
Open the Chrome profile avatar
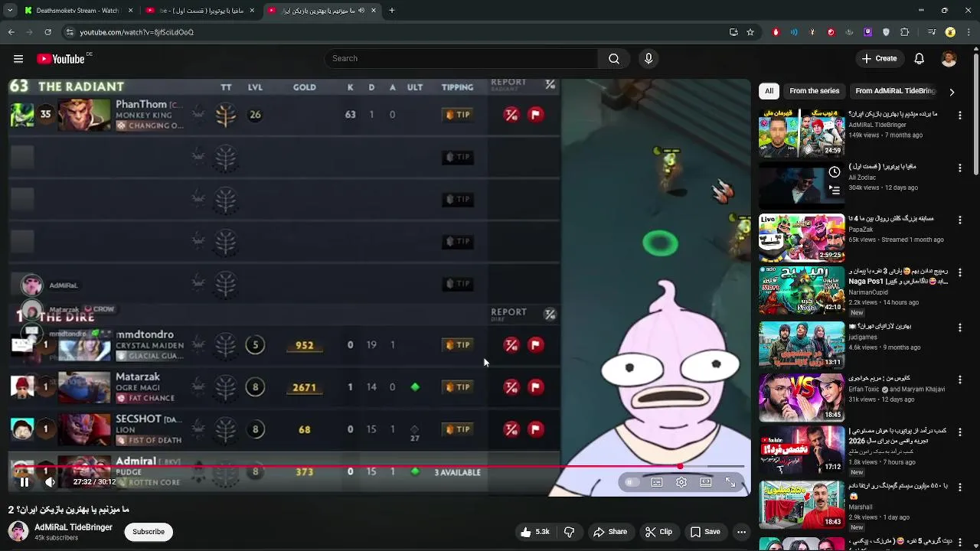[x=950, y=32]
